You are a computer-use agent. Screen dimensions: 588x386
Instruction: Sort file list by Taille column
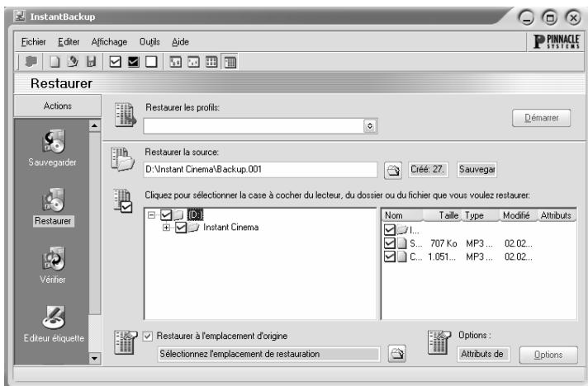[x=443, y=215]
